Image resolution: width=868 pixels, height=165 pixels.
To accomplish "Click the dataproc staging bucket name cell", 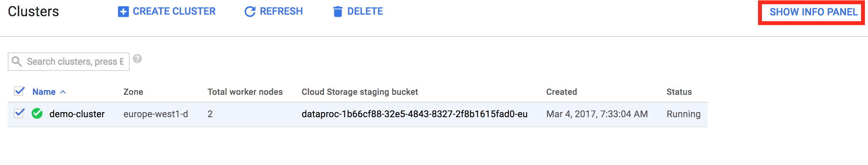I will tap(414, 114).
